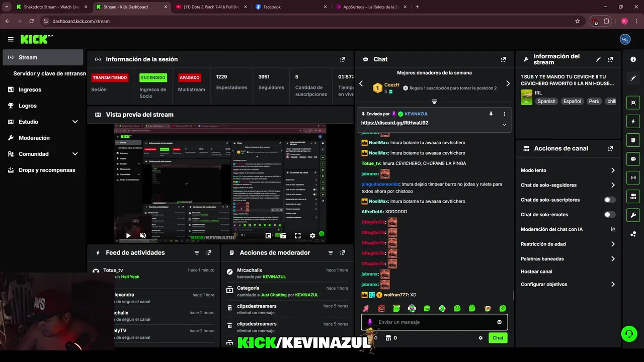
Task: Edit the stream information with the pencil icon
Action: 598,59
